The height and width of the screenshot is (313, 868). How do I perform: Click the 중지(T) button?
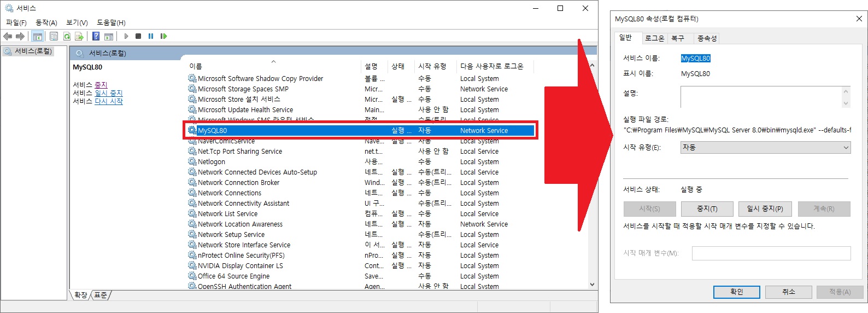coord(707,209)
